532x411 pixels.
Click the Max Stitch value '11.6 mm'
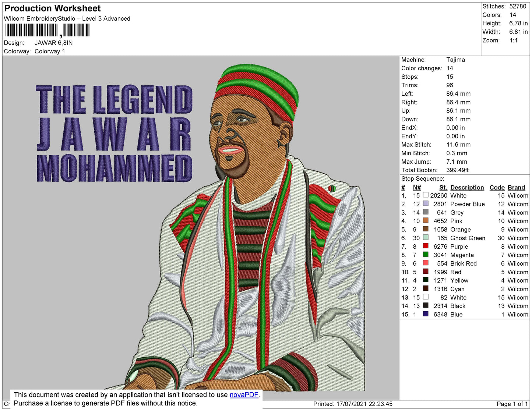click(458, 145)
